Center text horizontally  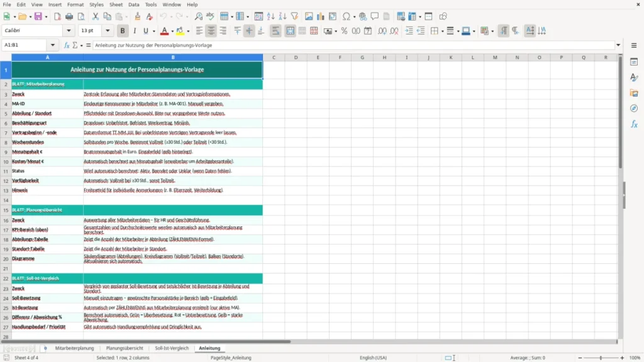pyautogui.click(x=211, y=31)
